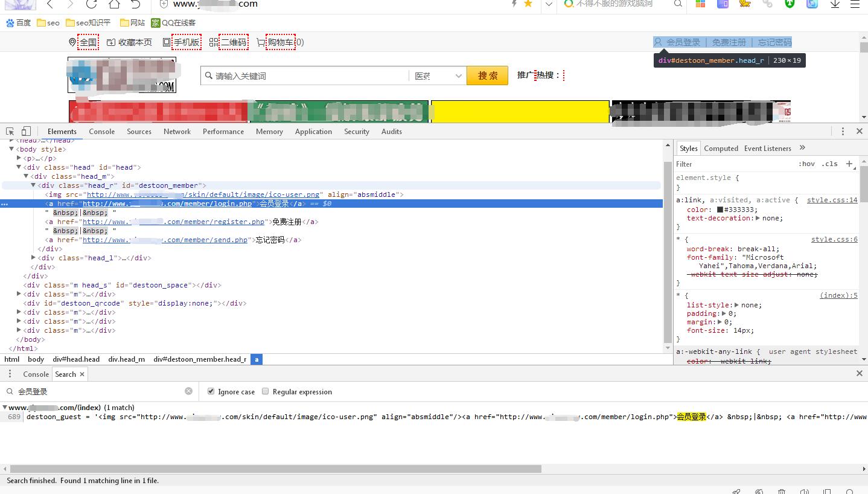The image size is (868, 494).
Task: Click the new style rule plus icon
Action: [849, 164]
